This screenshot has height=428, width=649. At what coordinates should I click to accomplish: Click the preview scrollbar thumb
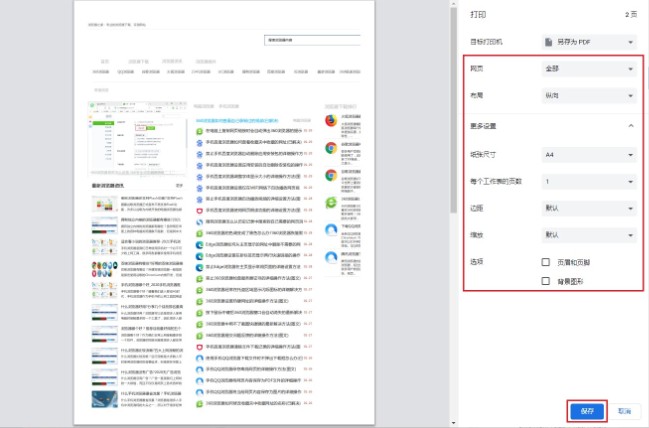(454, 110)
